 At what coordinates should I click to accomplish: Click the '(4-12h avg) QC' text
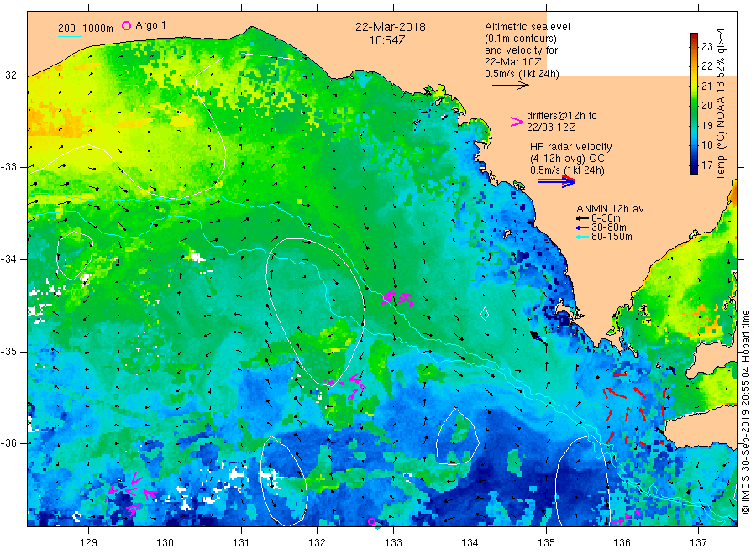[567, 159]
